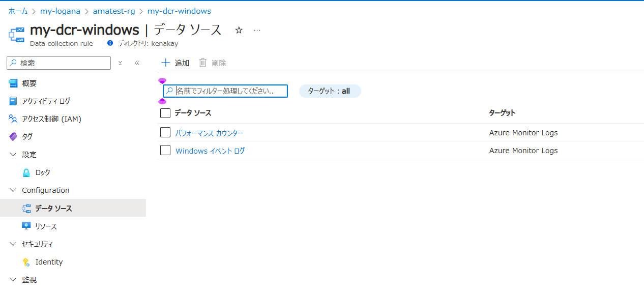Image resolution: width=644 pixels, height=292 pixels.
Task: Open リソース in the sidebar menu
Action: click(46, 226)
